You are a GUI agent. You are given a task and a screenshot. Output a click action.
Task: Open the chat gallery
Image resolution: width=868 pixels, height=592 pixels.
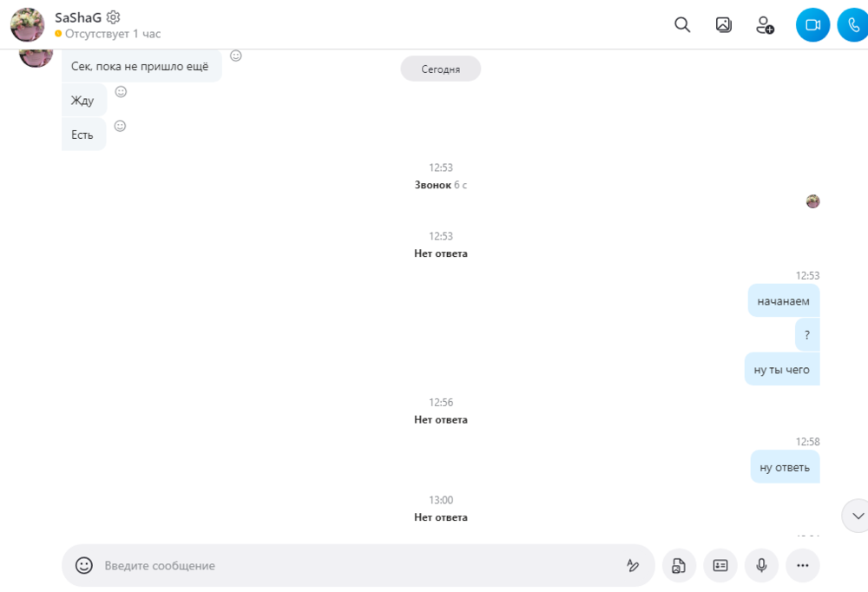coord(723,25)
